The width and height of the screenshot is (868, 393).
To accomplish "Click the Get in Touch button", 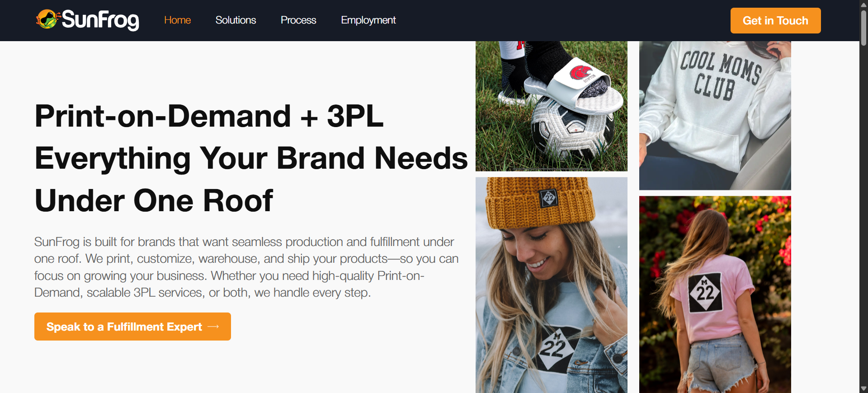I will (x=775, y=20).
